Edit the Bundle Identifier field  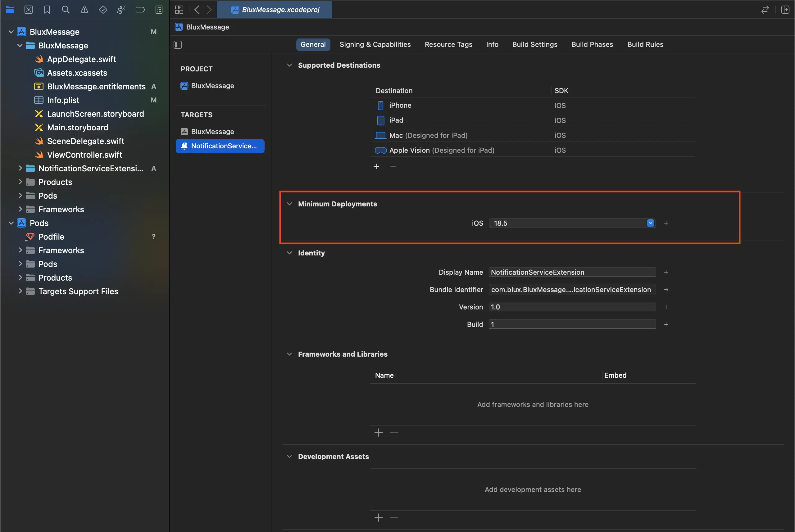572,289
